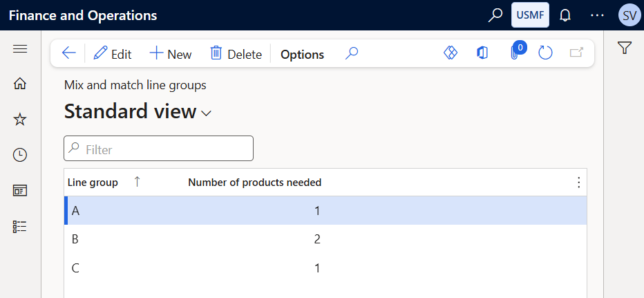The width and height of the screenshot is (644, 298).
Task: Open Workspaces icon in sidebar
Action: coord(20,190)
